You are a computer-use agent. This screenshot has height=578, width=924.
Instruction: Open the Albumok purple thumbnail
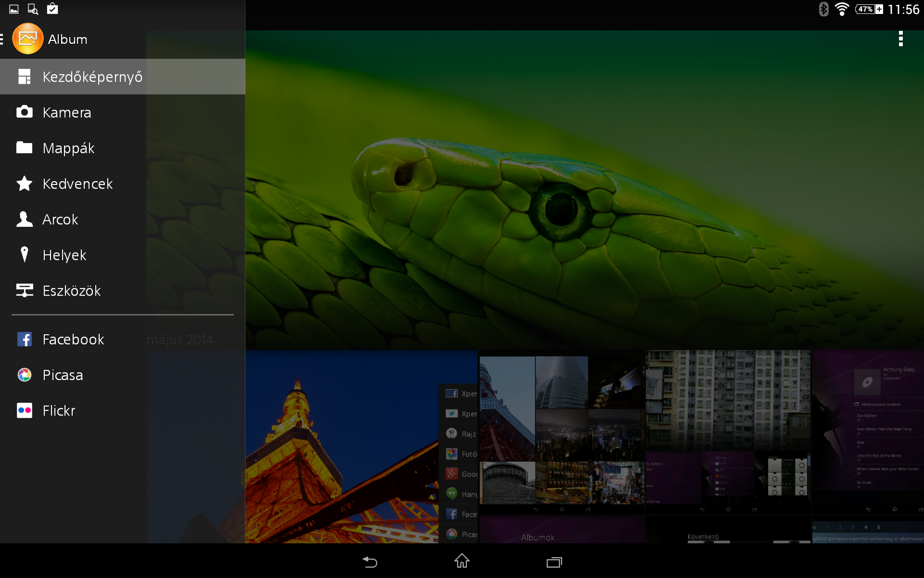(x=562, y=529)
